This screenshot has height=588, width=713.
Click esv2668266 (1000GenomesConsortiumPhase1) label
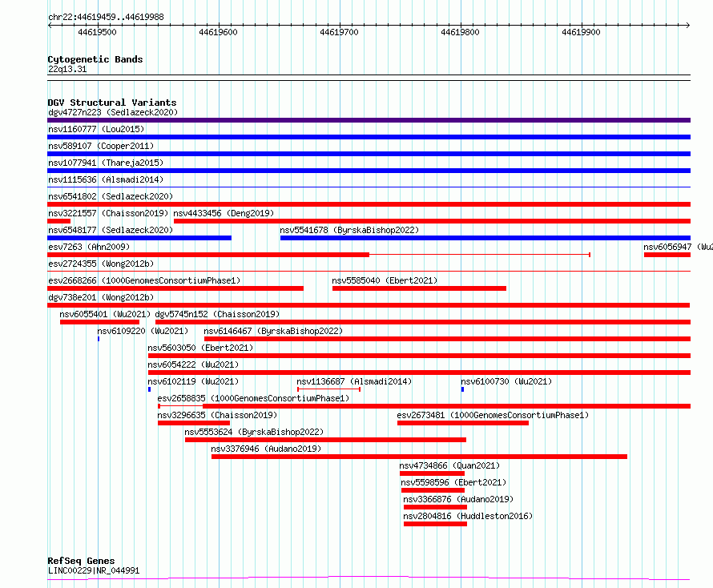click(x=144, y=280)
